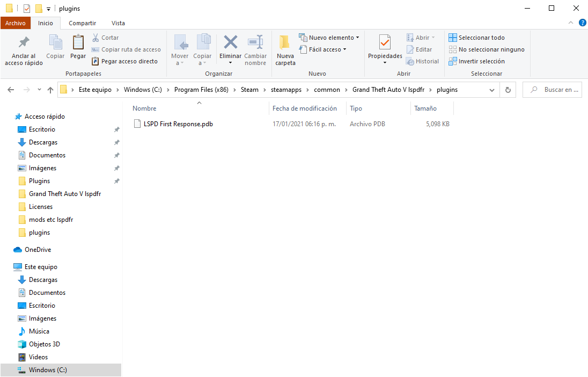Open Documentos under Acceso rápido
The height and width of the screenshot is (377, 588).
tap(47, 155)
